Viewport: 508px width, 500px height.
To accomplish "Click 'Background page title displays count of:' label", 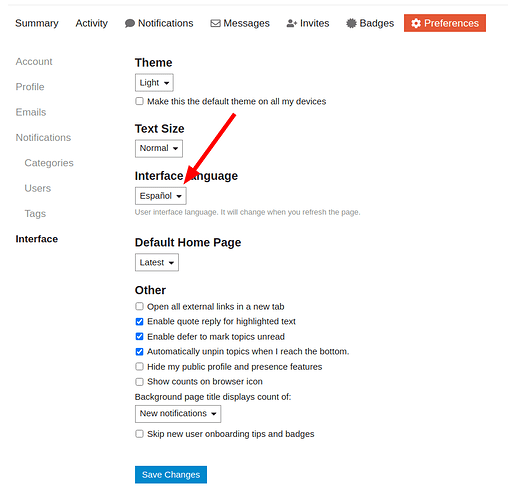I will tap(213, 397).
